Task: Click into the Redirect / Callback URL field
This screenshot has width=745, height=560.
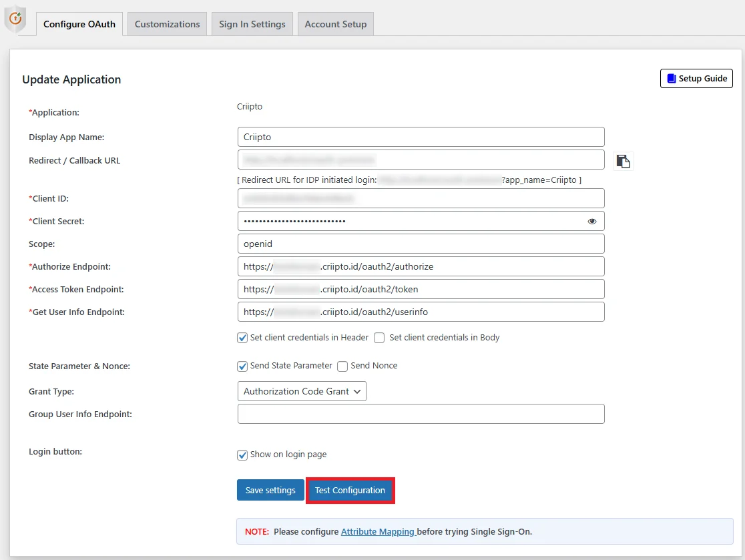Action: tap(421, 160)
